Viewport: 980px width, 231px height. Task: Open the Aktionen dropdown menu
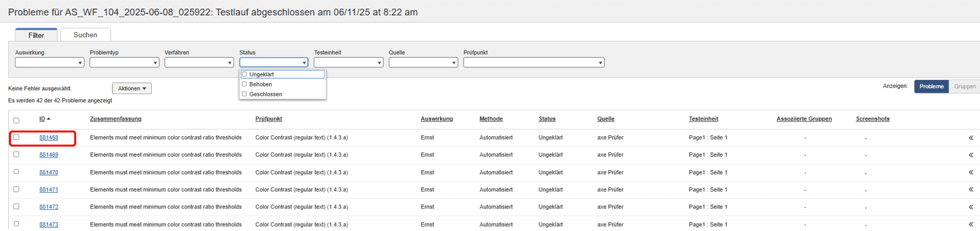132,88
